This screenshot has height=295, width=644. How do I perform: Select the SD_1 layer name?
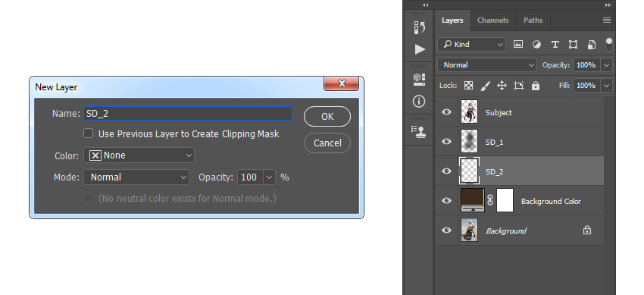[495, 142]
